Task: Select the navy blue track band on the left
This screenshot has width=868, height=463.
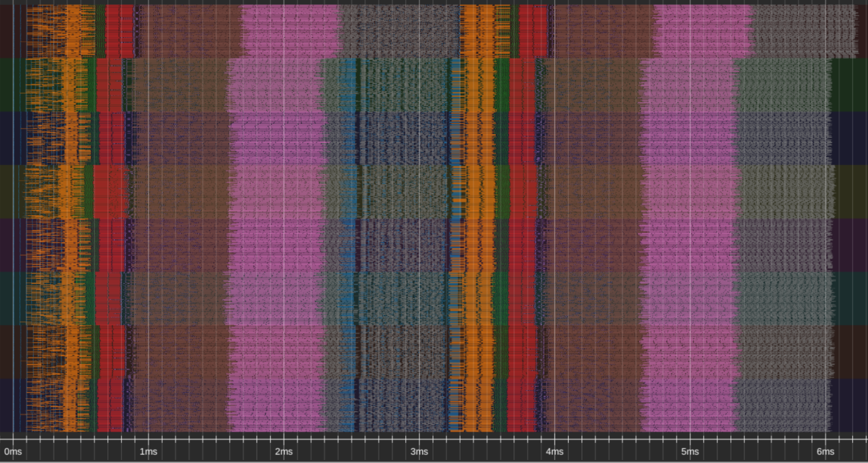Action: 7,135
